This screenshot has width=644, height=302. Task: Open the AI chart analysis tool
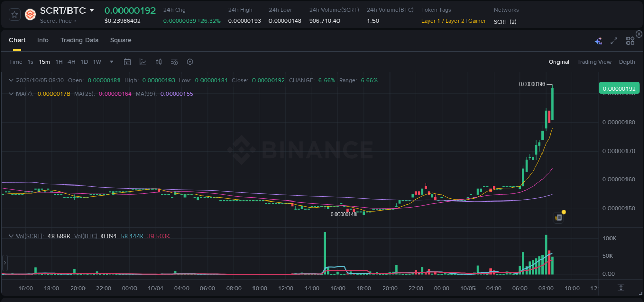pos(598,40)
